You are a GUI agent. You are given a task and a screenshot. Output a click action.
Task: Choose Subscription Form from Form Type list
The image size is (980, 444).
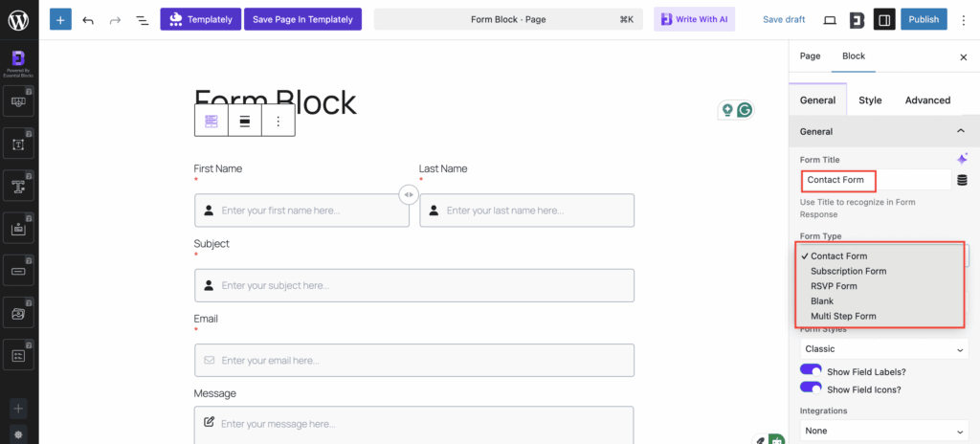point(848,271)
